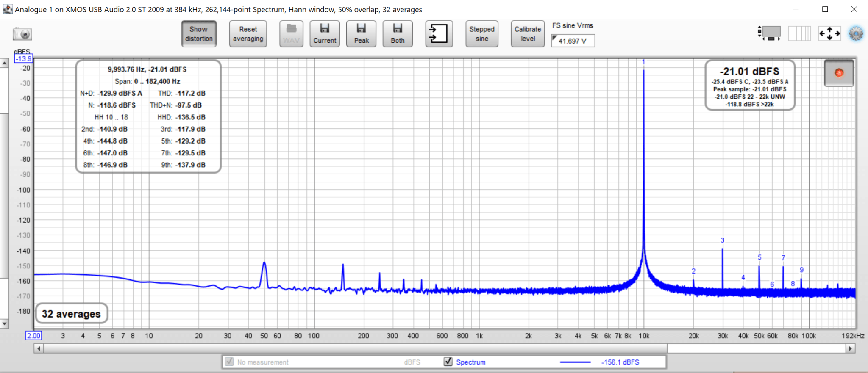The image size is (868, 373).
Task: Click the application icon in title bar
Action: coord(7,9)
